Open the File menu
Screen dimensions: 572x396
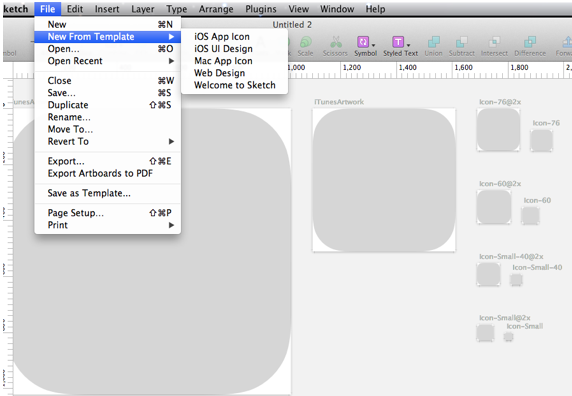click(x=48, y=9)
